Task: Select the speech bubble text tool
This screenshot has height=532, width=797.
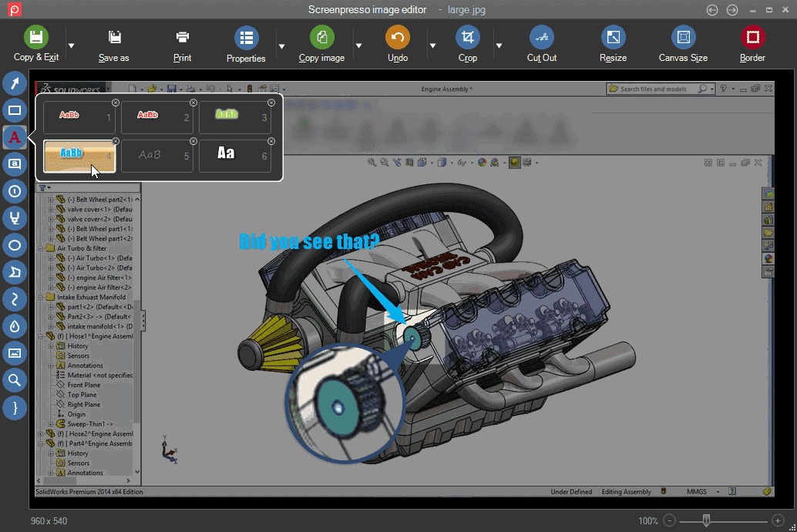Action: tap(15, 164)
